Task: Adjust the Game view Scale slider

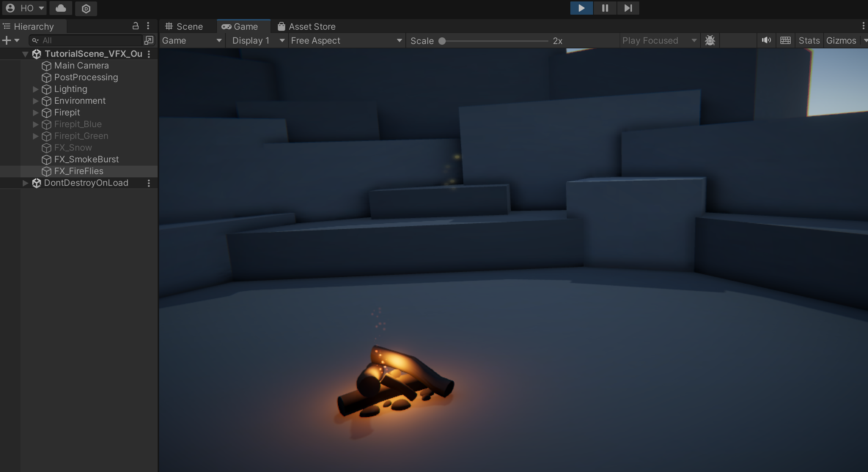Action: (x=442, y=41)
